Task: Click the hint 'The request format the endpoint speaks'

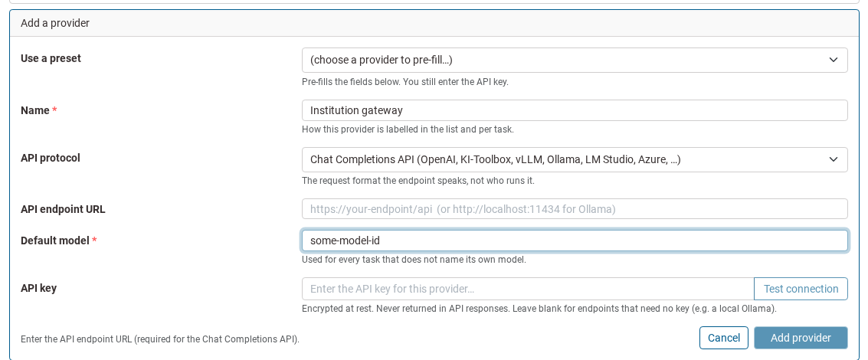Action: [x=418, y=181]
